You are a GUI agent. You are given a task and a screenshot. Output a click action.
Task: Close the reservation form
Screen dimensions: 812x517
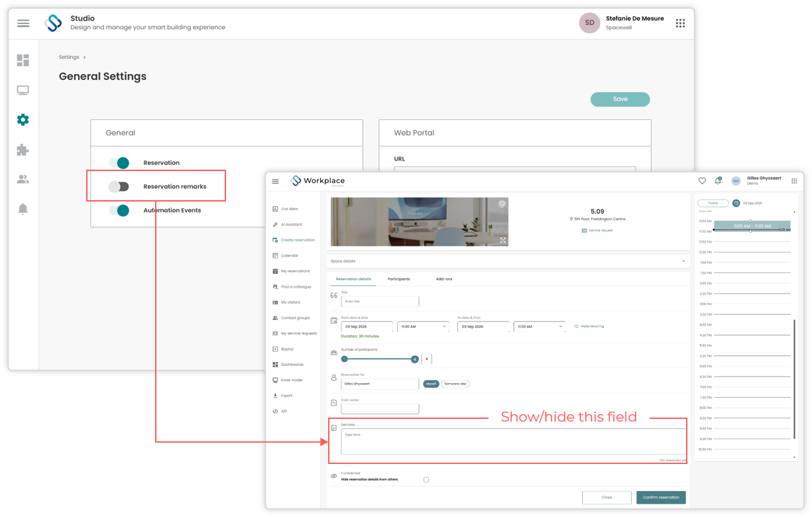pyautogui.click(x=607, y=497)
